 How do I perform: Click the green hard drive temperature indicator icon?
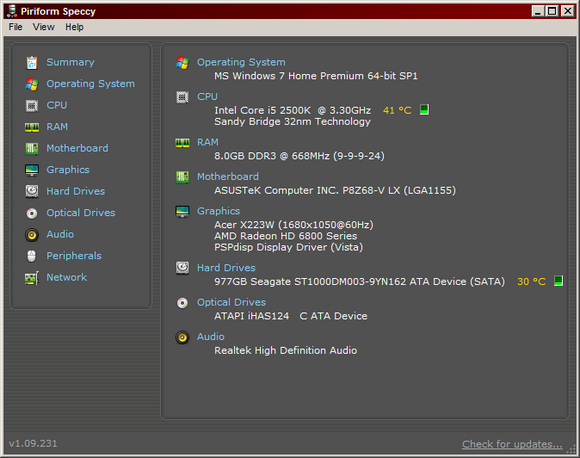pyautogui.click(x=559, y=281)
